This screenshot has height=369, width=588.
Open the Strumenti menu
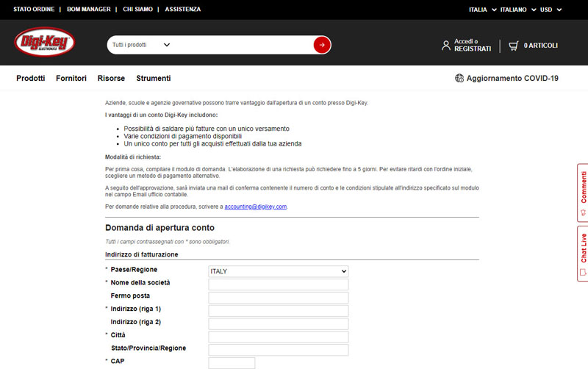[153, 78]
